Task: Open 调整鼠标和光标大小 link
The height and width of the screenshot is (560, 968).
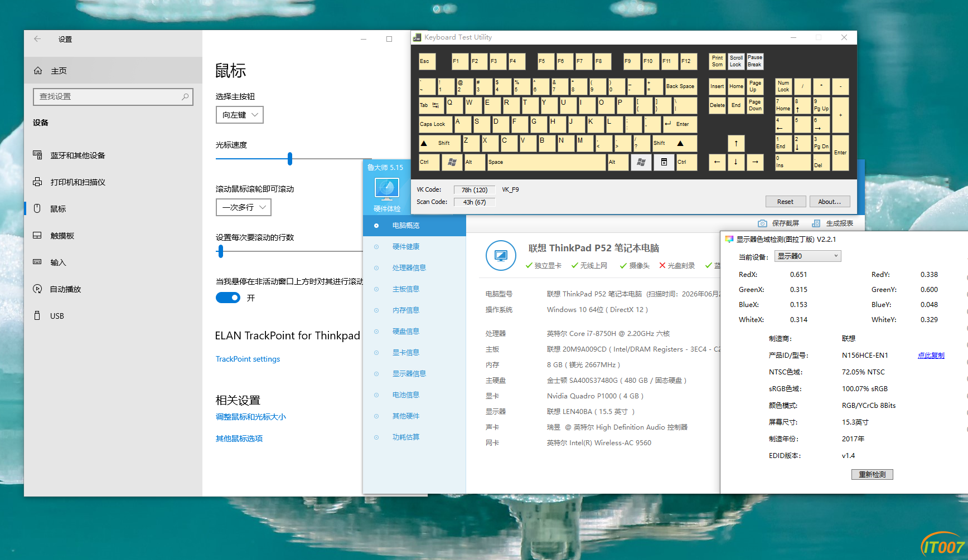Action: point(251,417)
